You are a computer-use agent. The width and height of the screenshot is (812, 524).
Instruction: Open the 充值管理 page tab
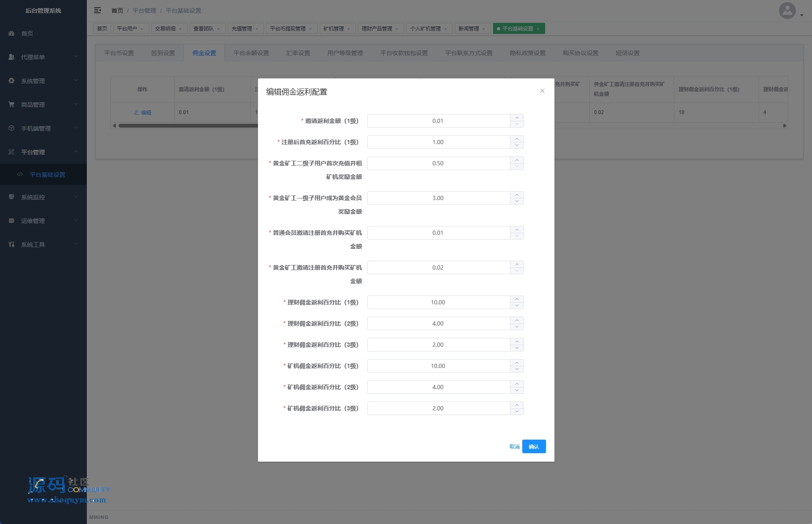point(241,29)
